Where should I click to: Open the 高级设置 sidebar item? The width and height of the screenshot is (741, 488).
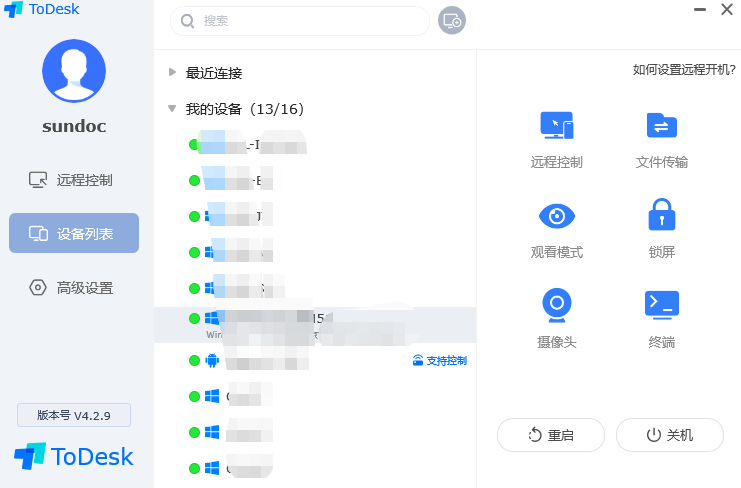(74, 288)
